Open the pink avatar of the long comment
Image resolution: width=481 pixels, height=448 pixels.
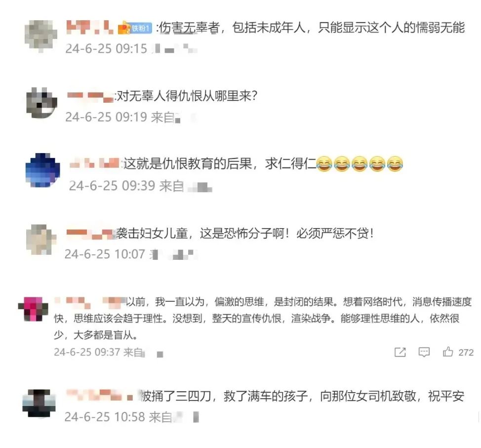tap(33, 309)
